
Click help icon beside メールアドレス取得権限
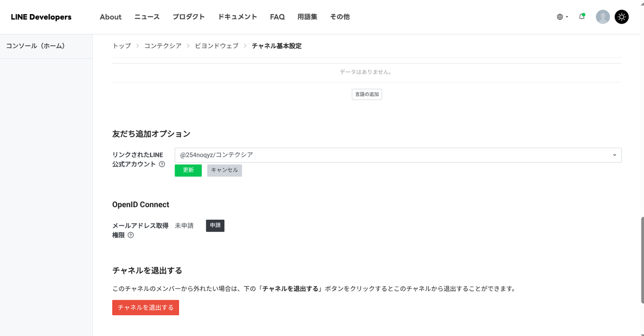[x=131, y=235]
